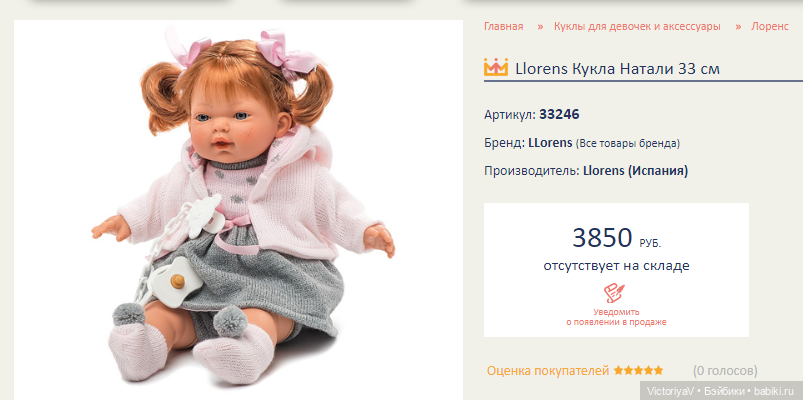Click the orange crown icon beside the title
This screenshot has height=400, width=803.
click(496, 67)
